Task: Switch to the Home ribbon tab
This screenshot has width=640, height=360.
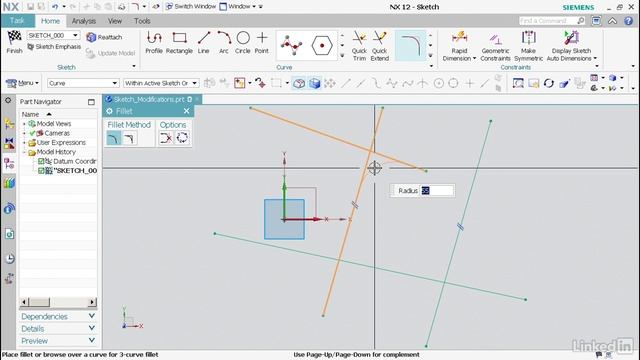Action: coord(50,21)
